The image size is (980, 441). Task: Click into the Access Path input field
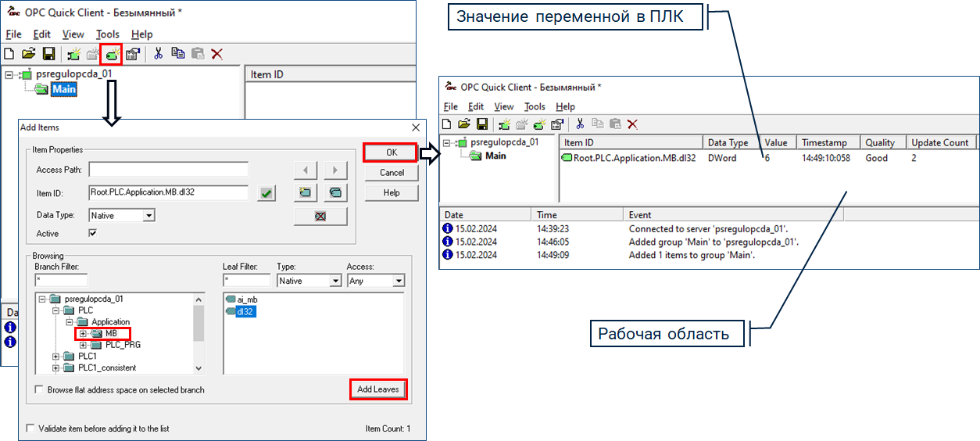(x=168, y=170)
